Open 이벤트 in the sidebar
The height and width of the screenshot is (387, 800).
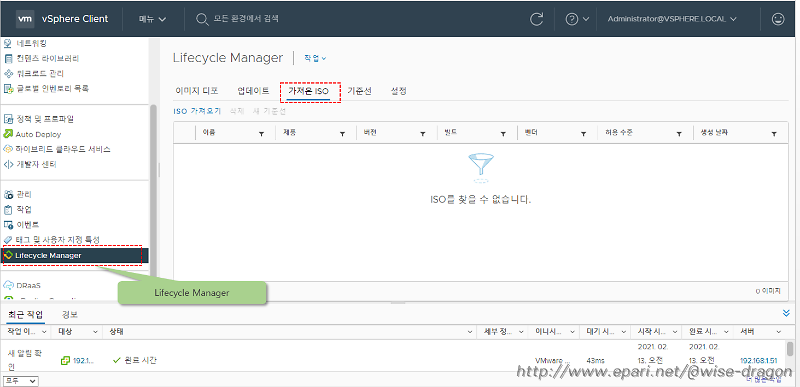pyautogui.click(x=28, y=224)
